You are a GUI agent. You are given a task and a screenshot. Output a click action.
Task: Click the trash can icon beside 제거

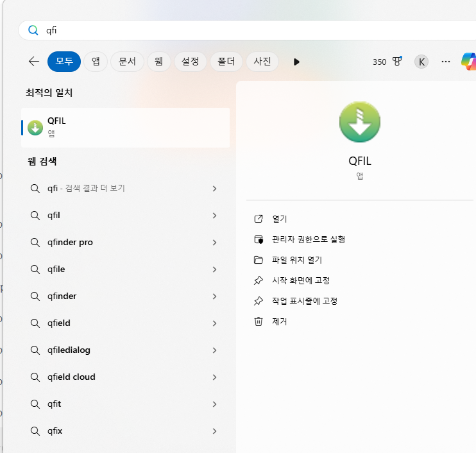tap(259, 321)
